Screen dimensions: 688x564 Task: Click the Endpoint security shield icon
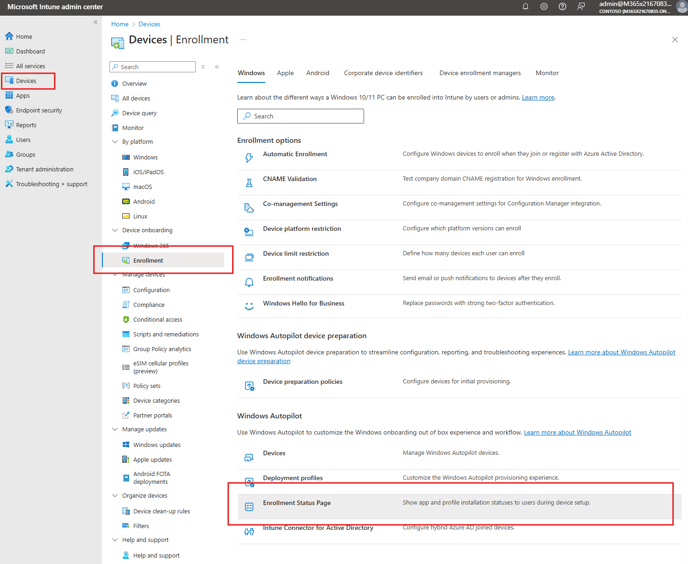(x=9, y=110)
